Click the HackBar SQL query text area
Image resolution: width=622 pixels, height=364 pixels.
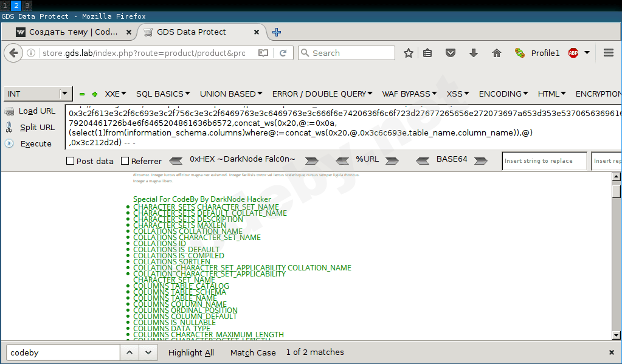[344, 128]
